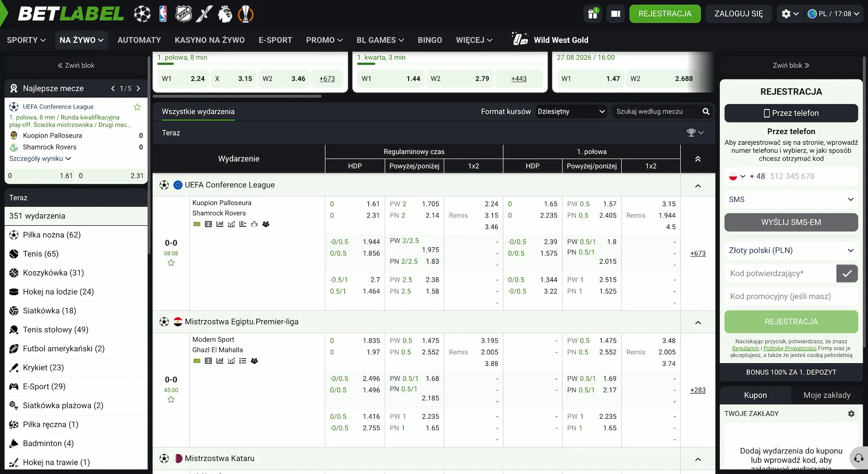Collapse all events using double chevron icon
The height and width of the screenshot is (474, 868).
click(x=698, y=159)
